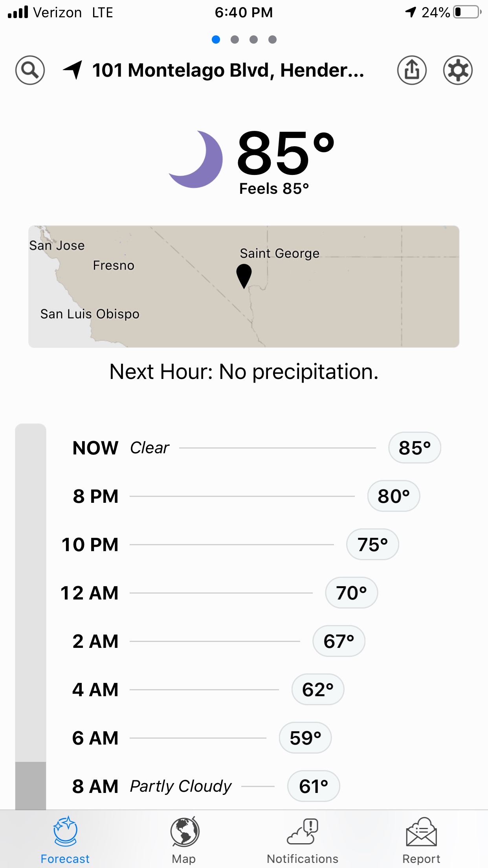Screen dimensions: 488x868
Task: Tap the black map location pin
Action: click(244, 275)
